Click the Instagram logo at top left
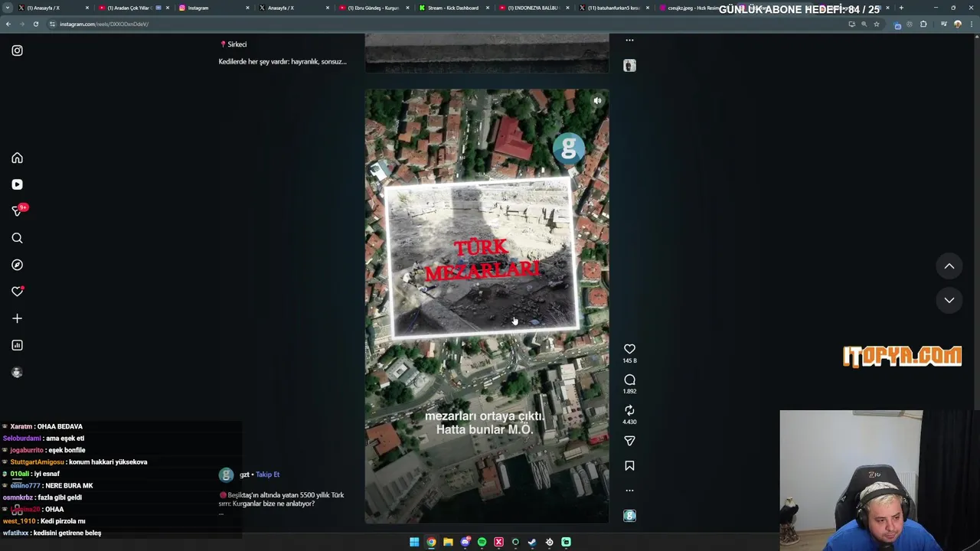The height and width of the screenshot is (551, 980). tap(17, 51)
